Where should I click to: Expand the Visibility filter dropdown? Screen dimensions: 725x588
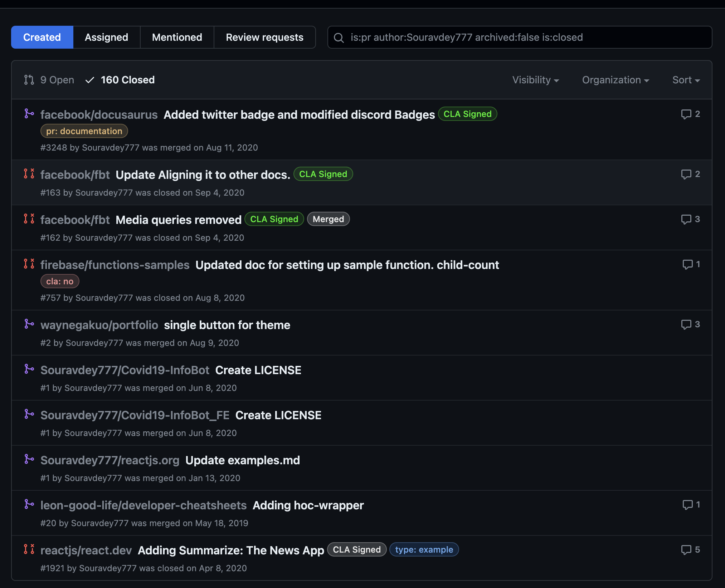(x=536, y=80)
